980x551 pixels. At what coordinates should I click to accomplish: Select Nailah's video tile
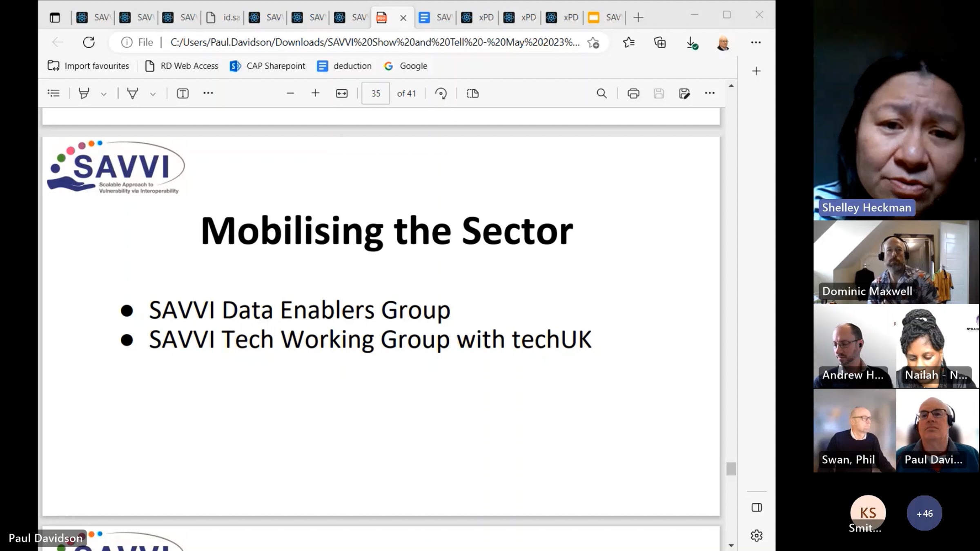pyautogui.click(x=938, y=346)
